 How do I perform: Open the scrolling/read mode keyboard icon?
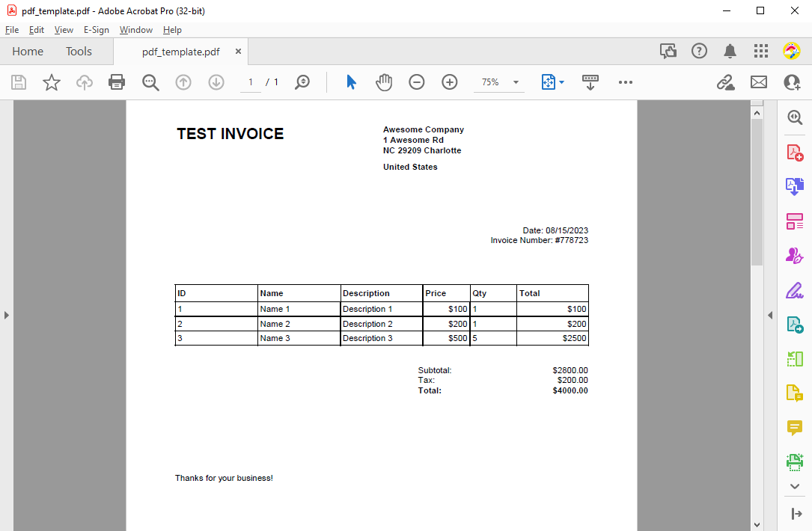pyautogui.click(x=590, y=82)
